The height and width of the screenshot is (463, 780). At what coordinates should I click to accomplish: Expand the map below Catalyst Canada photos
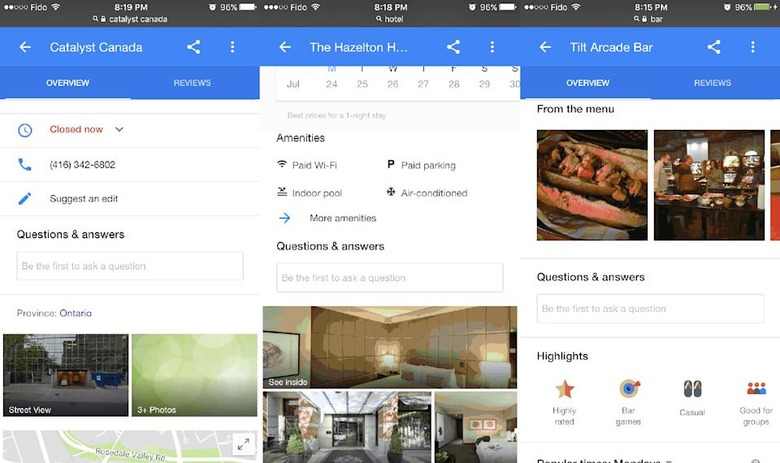(x=243, y=444)
